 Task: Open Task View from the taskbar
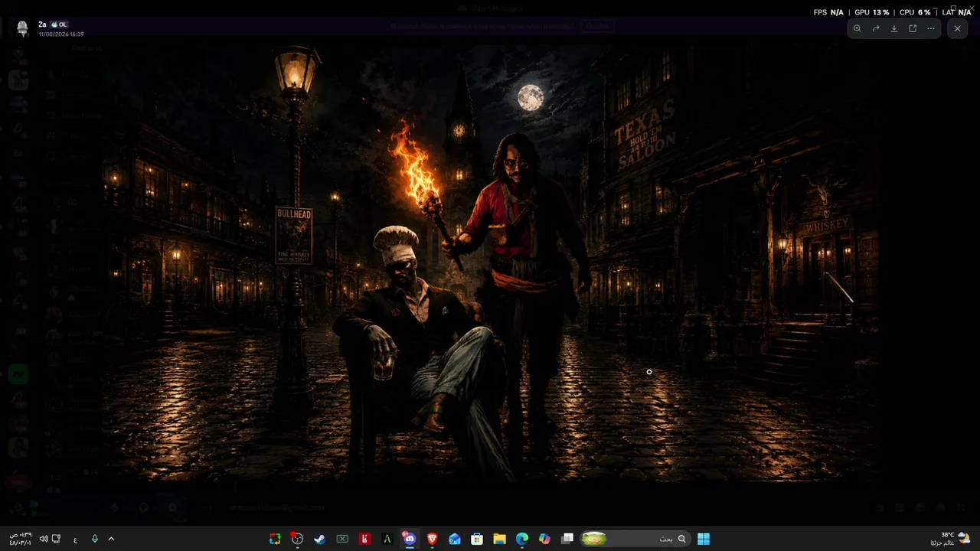567,539
